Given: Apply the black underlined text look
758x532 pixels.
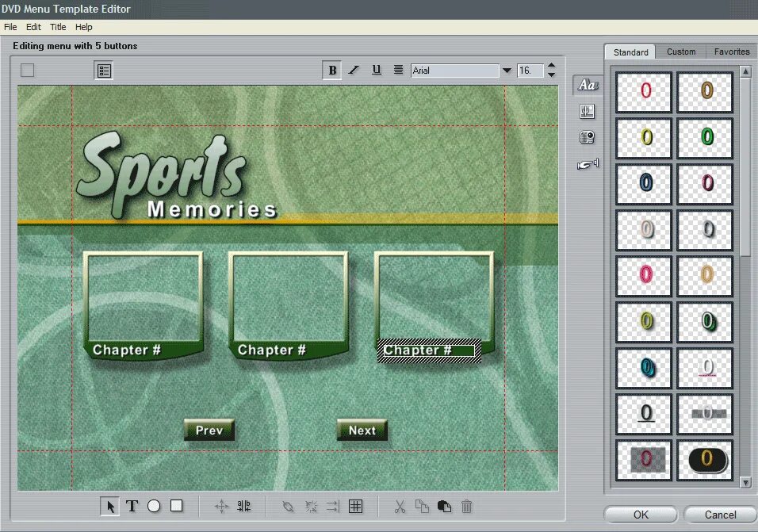Looking at the screenshot, I should [644, 414].
